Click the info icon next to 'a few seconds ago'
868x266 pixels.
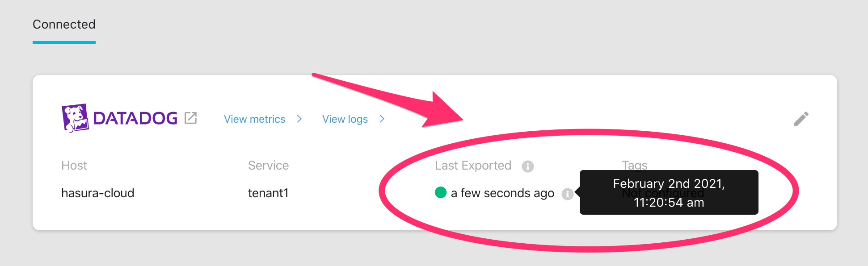point(568,194)
